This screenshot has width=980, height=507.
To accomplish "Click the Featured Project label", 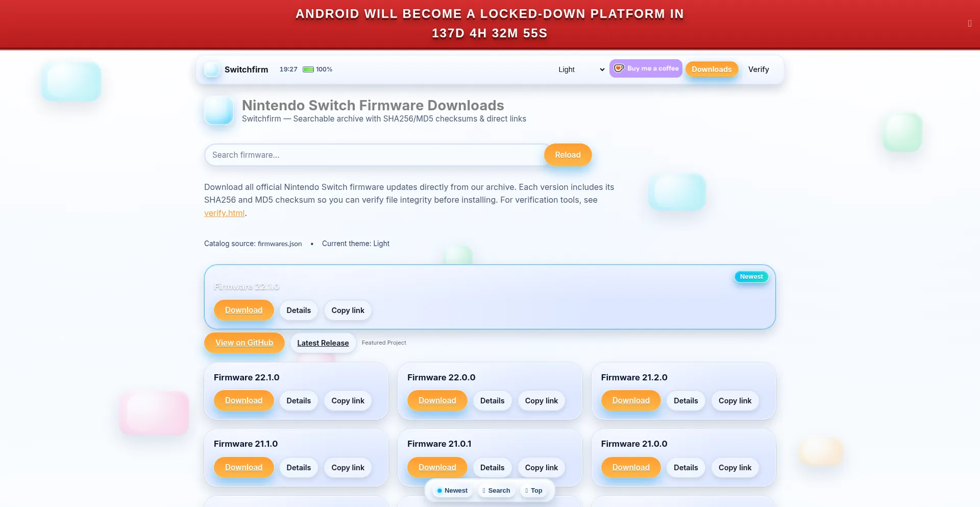I will [384, 343].
